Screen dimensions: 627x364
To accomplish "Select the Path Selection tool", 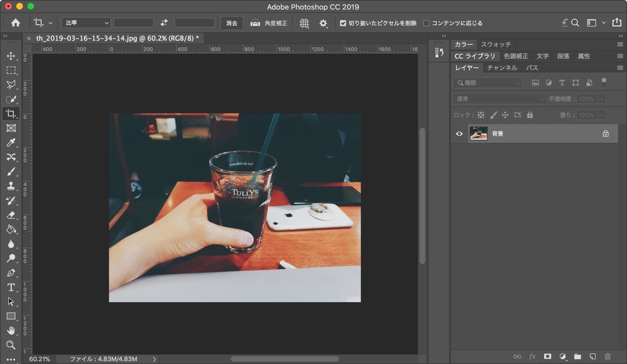I will click(x=11, y=302).
